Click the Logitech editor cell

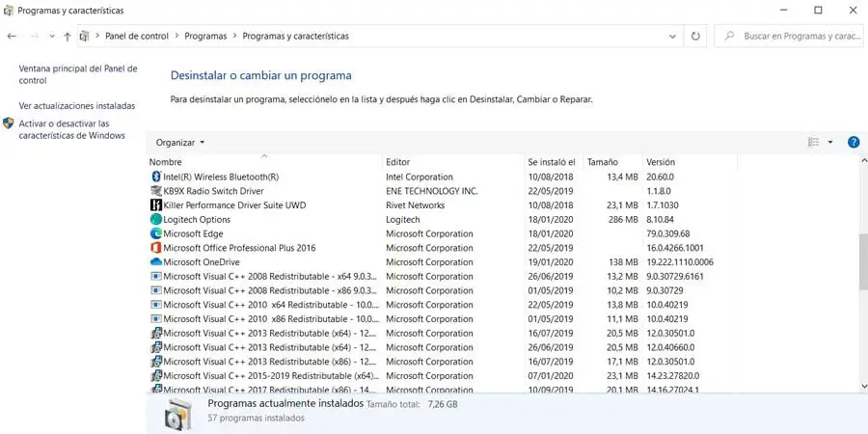(x=403, y=219)
